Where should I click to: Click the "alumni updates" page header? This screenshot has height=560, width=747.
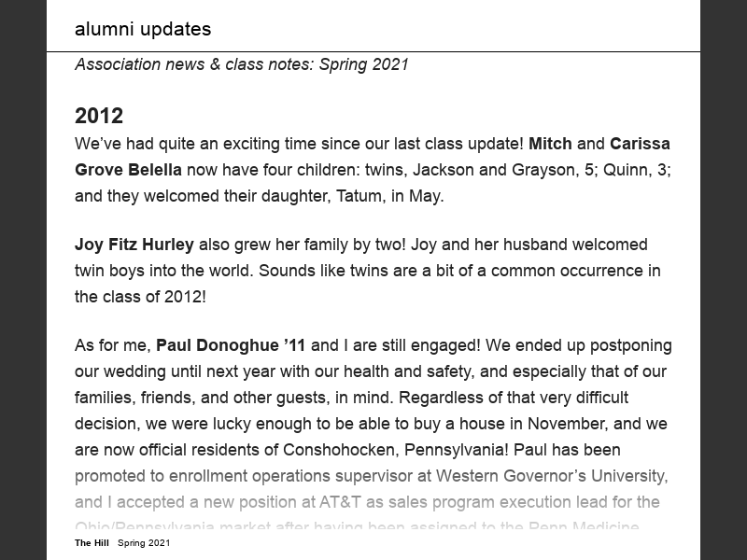pos(143,29)
